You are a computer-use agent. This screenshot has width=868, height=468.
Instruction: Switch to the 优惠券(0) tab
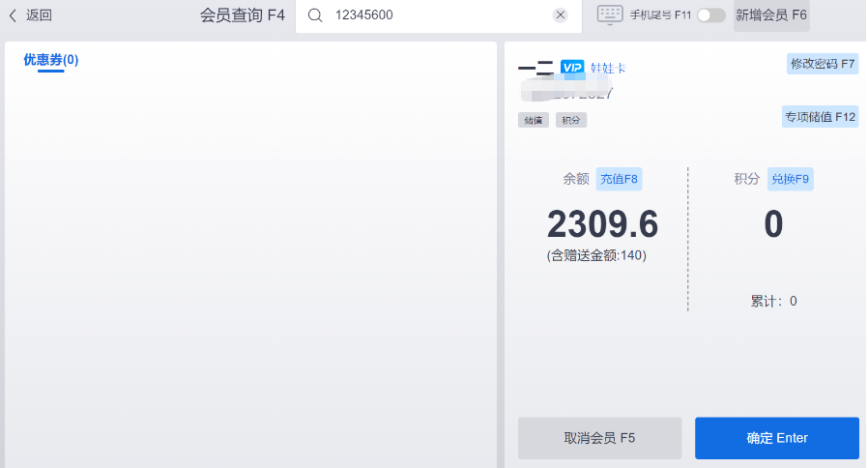pos(50,60)
